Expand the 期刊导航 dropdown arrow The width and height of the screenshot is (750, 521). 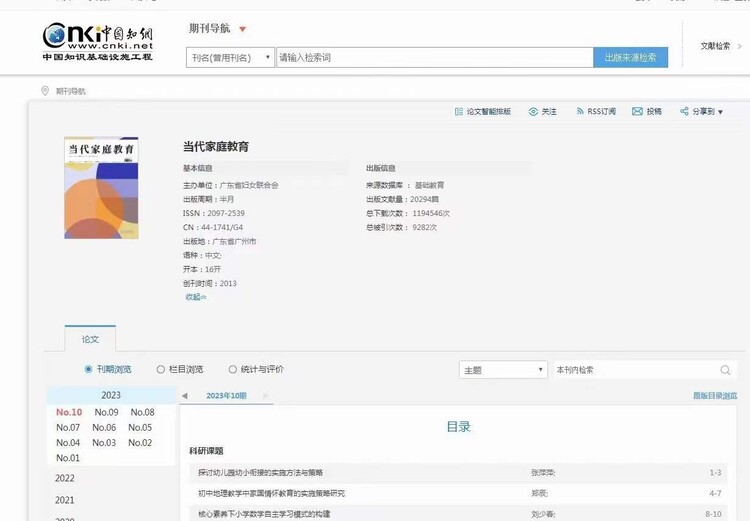(243, 29)
